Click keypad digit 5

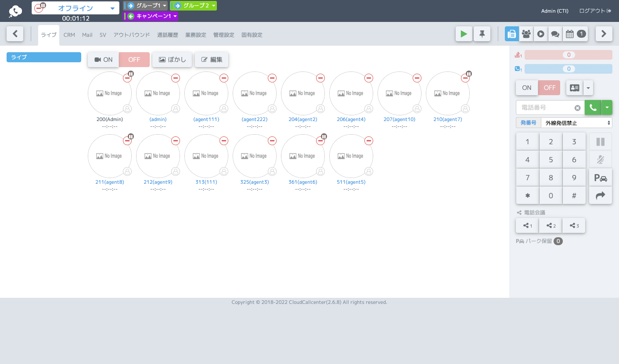click(551, 160)
